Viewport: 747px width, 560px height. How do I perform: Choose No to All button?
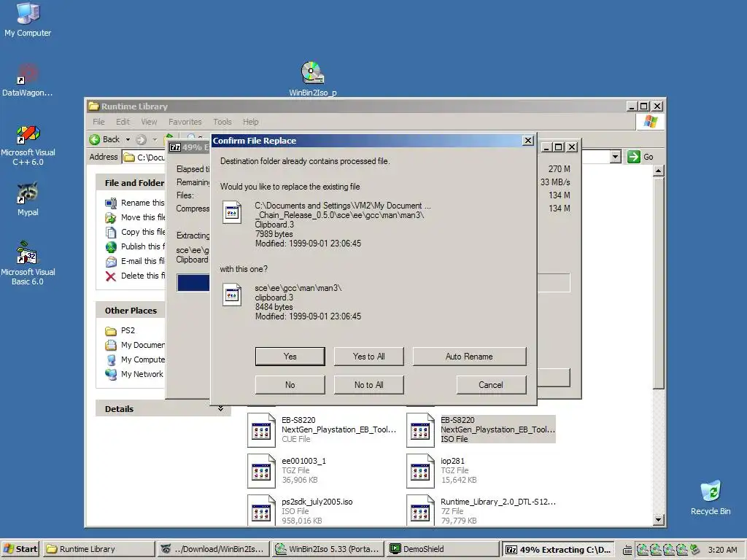coord(368,385)
